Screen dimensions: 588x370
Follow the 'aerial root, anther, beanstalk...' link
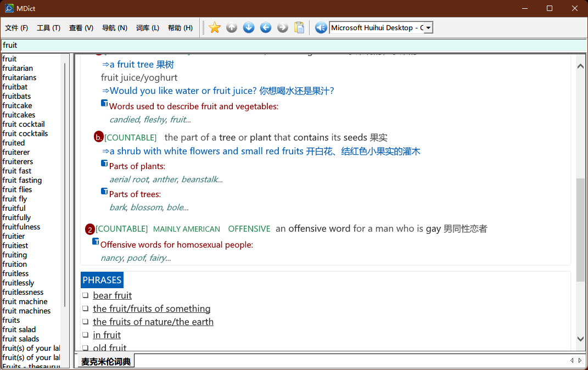[x=166, y=180]
